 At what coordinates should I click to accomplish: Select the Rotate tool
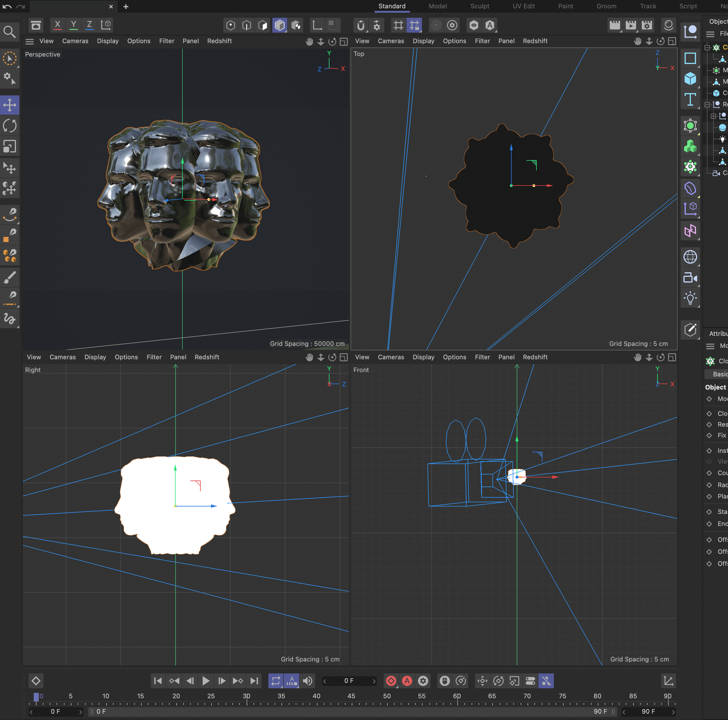click(9, 126)
